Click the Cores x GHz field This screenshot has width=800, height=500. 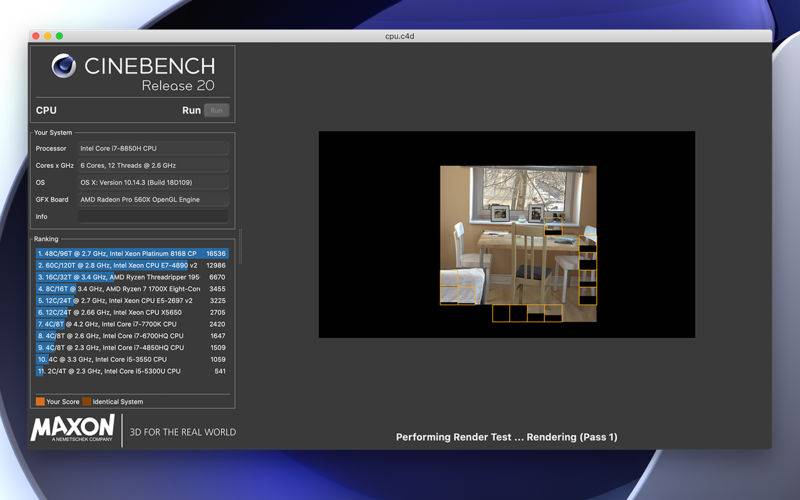coord(153,165)
